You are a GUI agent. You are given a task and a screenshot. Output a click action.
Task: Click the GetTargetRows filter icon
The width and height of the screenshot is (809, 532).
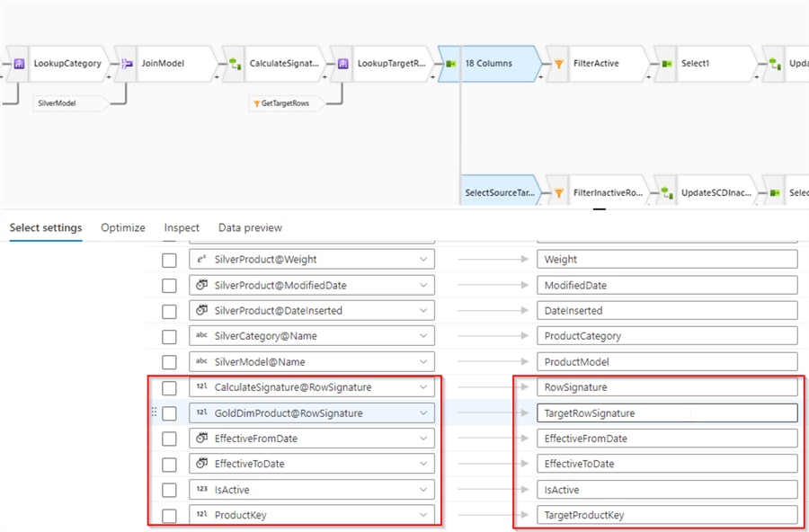pos(256,103)
